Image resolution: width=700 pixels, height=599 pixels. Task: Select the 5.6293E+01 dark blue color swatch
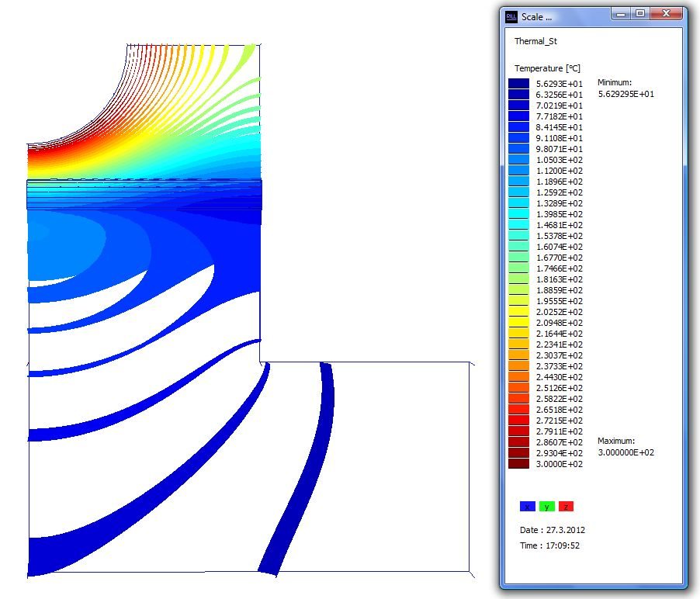pos(518,84)
